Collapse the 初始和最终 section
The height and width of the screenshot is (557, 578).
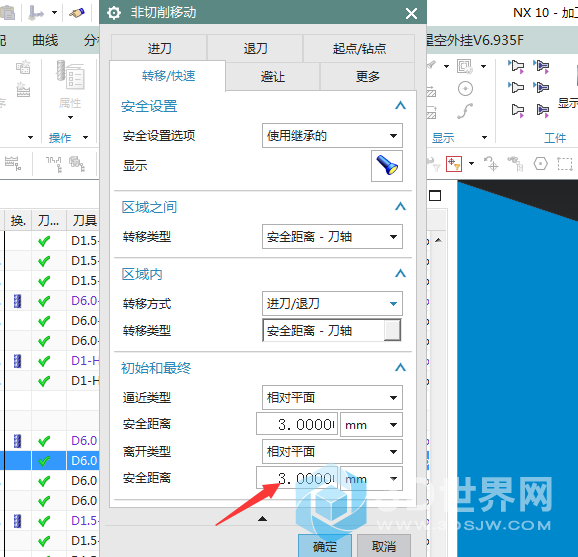click(400, 368)
